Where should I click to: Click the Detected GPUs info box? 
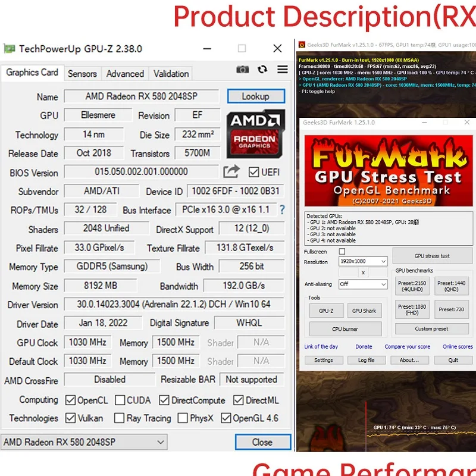coord(389,228)
